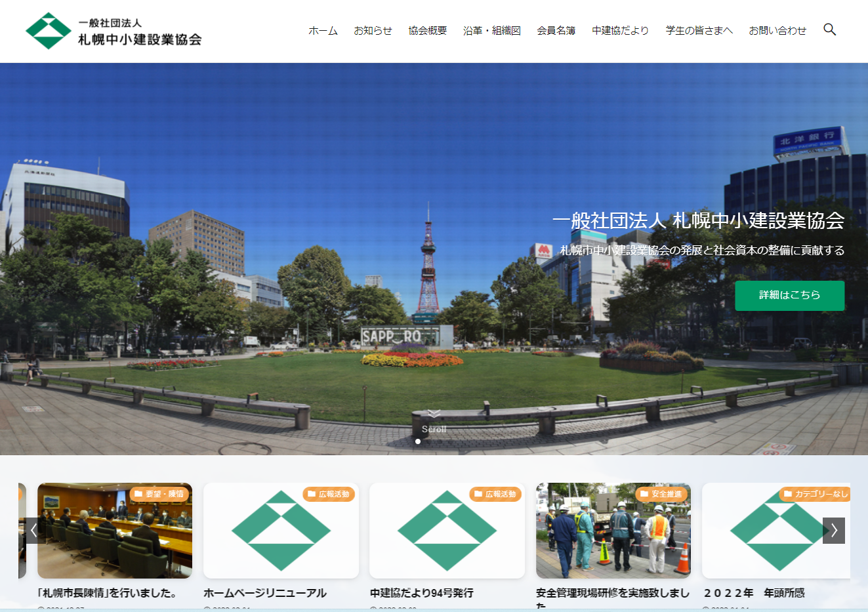Open the 中建協だより menu item
The image size is (868, 612).
pos(620,31)
